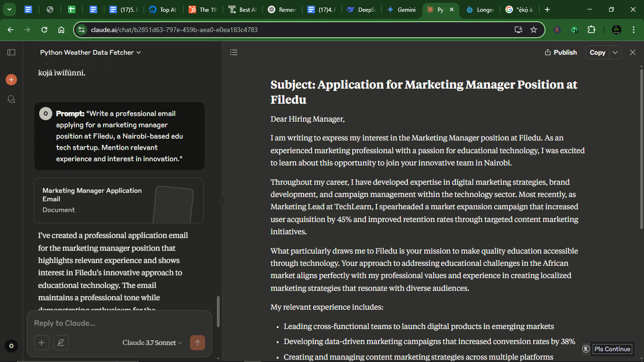The image size is (644, 362).
Task: Switch to the green Google Sheets tab
Action: pos(72,9)
